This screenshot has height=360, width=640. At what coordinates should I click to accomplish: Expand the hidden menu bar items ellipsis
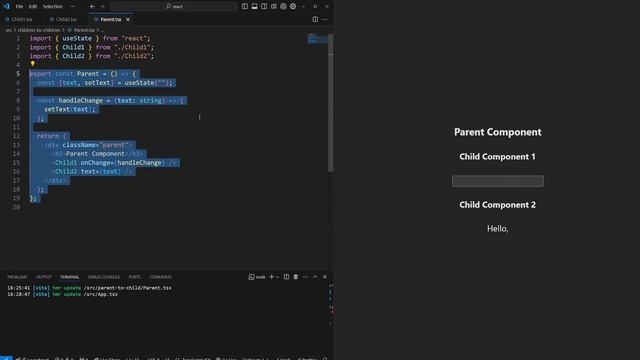pyautogui.click(x=72, y=7)
